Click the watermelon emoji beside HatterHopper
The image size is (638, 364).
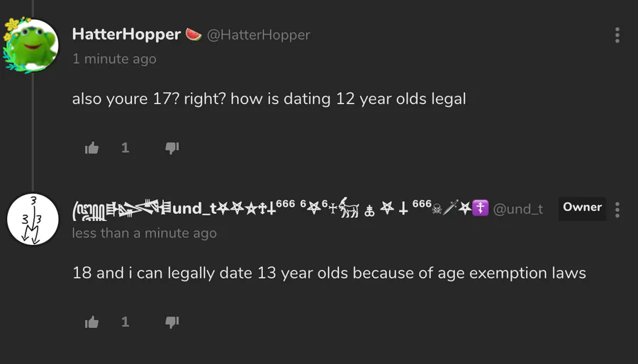click(194, 34)
